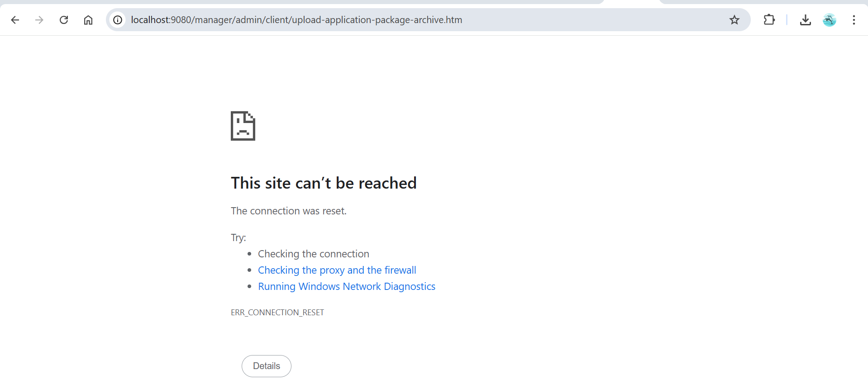Open the profile avatar menu
Screen dimensions: 868x384
829,20
